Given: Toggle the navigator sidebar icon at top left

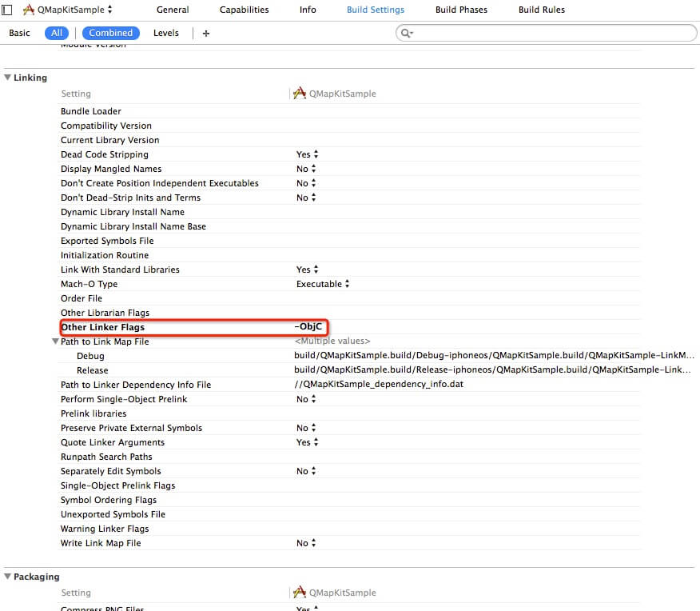Looking at the screenshot, I should coord(6,10).
